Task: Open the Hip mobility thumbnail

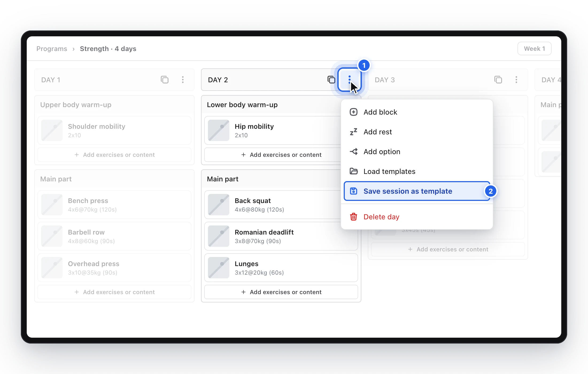Action: click(219, 130)
